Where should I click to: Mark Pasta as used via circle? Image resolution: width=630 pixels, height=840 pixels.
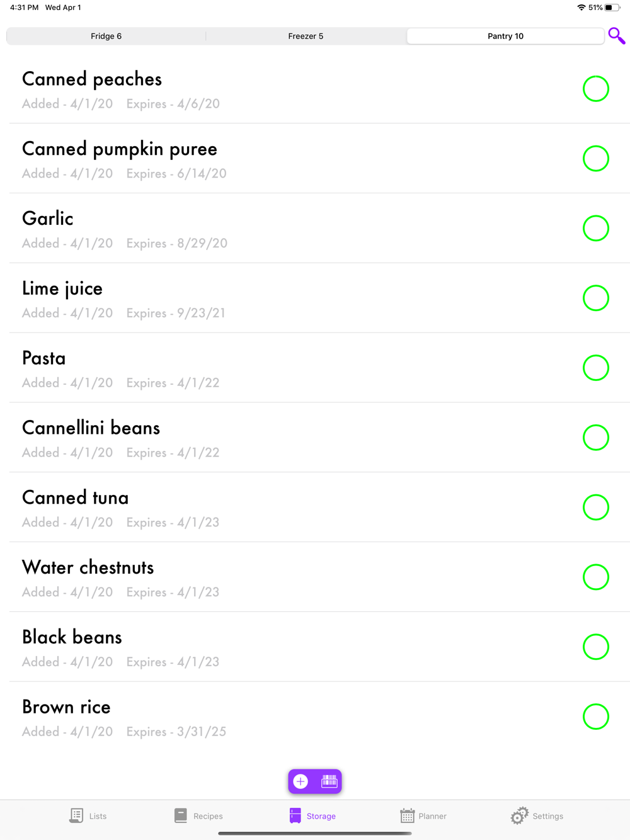point(595,368)
